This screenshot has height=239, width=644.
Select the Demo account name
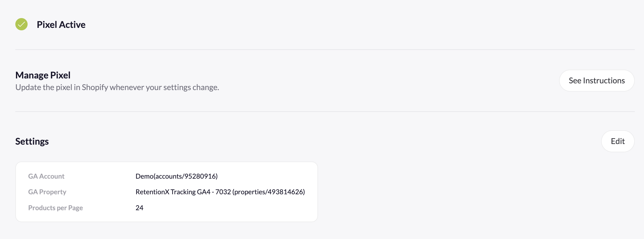pos(144,176)
